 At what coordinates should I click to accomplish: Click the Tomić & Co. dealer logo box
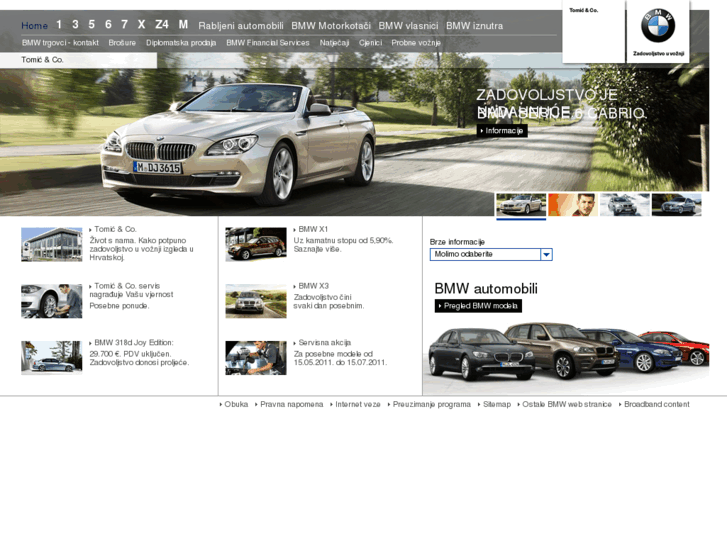[593, 32]
